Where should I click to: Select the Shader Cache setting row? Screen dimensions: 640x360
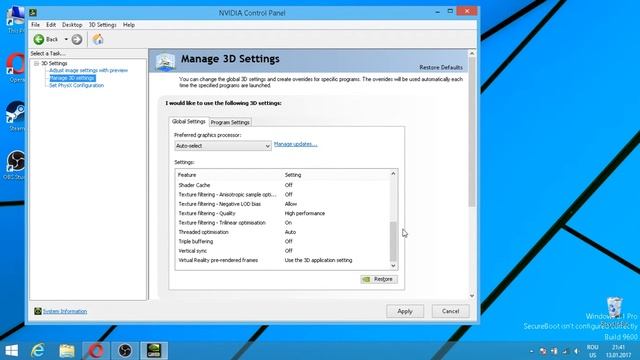282,185
